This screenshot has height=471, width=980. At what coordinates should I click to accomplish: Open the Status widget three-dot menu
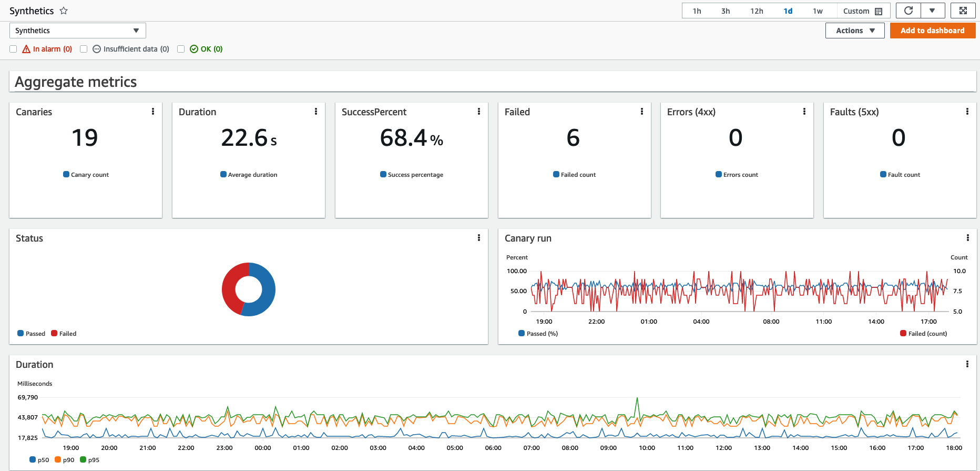coord(479,238)
